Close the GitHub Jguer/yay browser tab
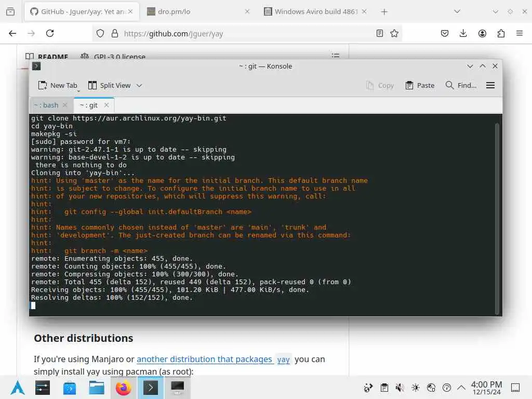This screenshot has height=399, width=532. pos(130,11)
